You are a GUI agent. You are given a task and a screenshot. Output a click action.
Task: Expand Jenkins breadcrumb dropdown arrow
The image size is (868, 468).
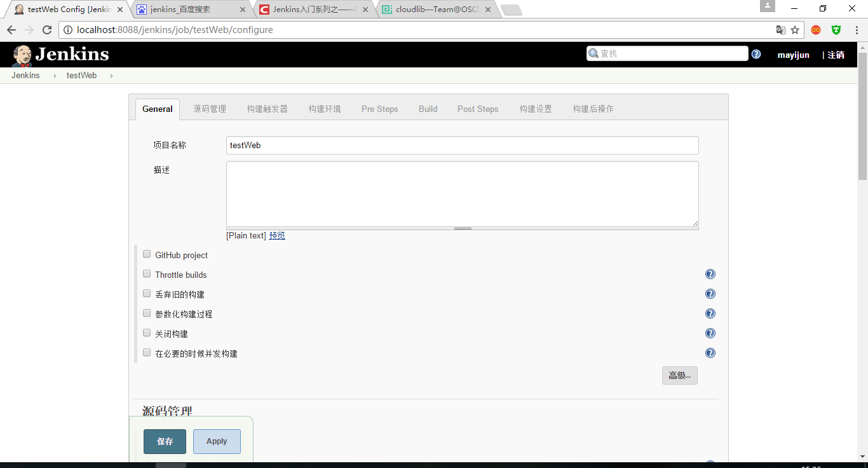coord(55,76)
